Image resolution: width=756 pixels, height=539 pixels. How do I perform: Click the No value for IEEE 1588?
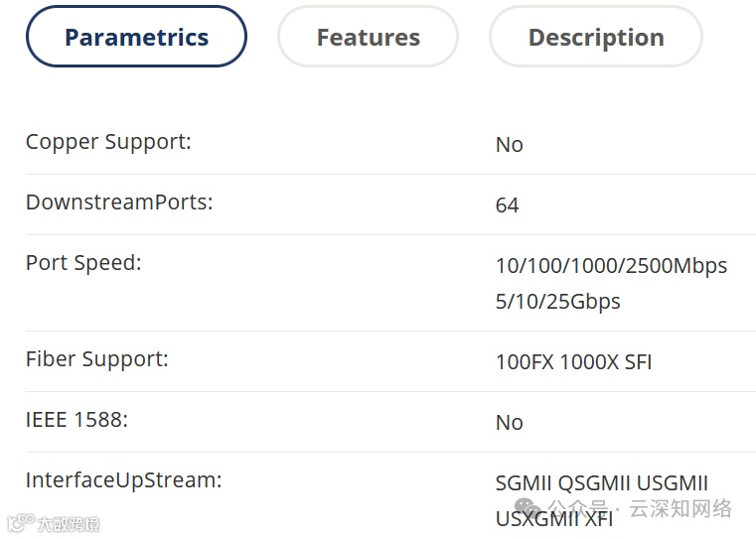tap(510, 423)
